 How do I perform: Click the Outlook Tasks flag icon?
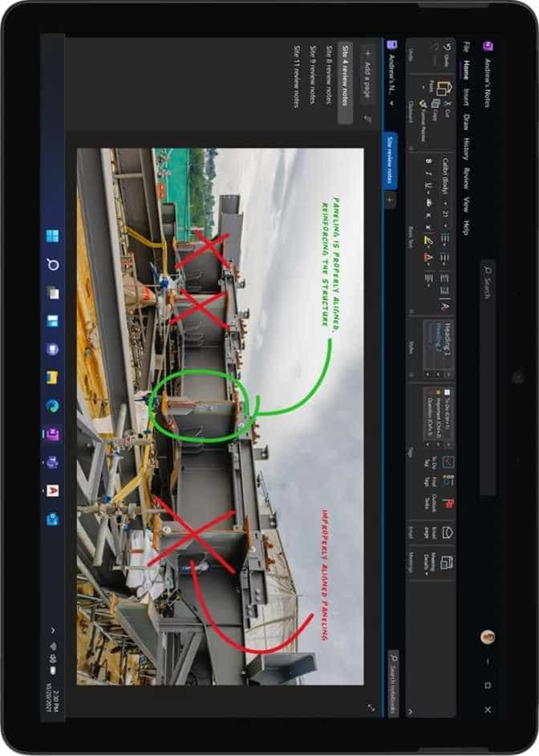pos(449,503)
